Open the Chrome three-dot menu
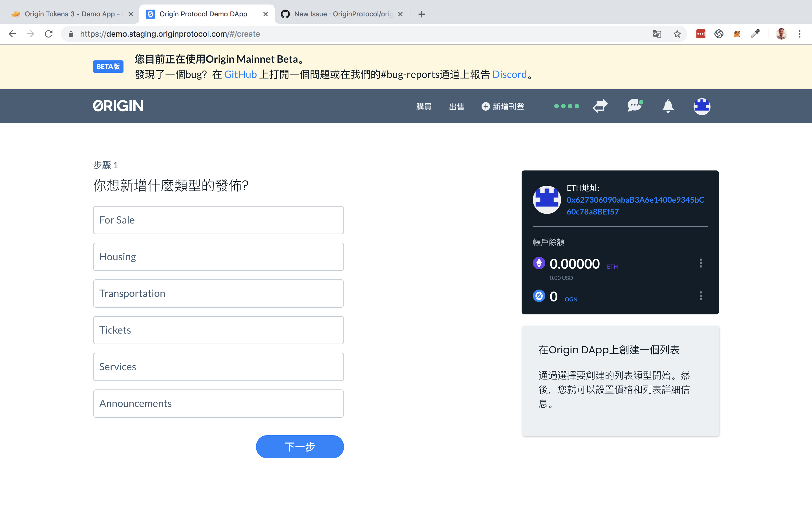 click(800, 34)
